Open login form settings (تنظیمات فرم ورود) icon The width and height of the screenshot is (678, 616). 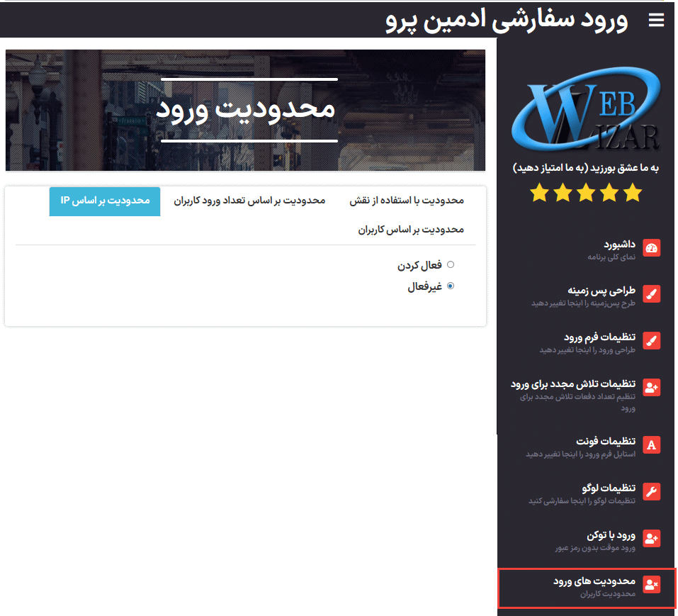tap(651, 340)
